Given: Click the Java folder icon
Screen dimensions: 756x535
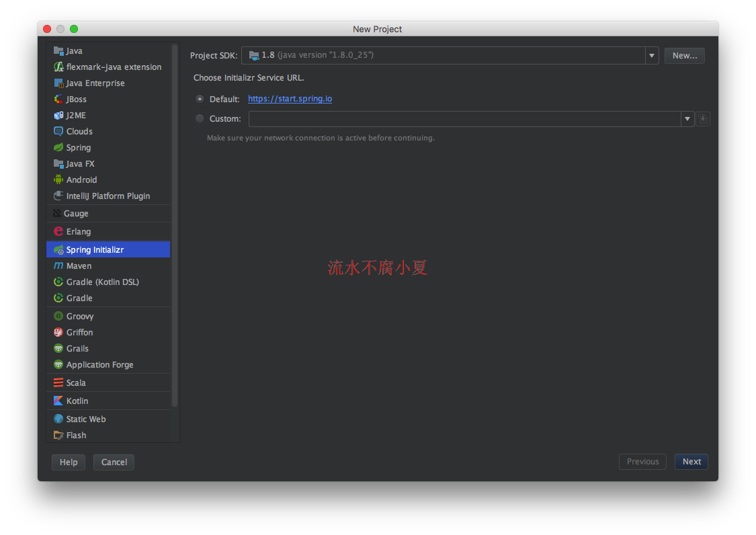Looking at the screenshot, I should tap(58, 50).
